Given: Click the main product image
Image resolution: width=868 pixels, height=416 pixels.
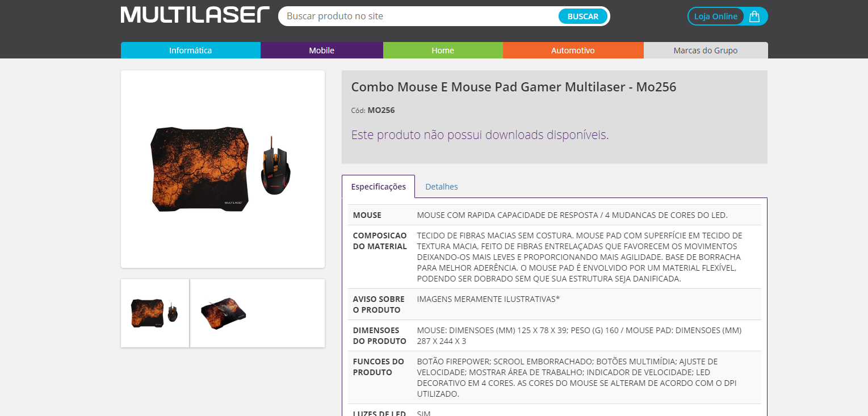Looking at the screenshot, I should [223, 169].
